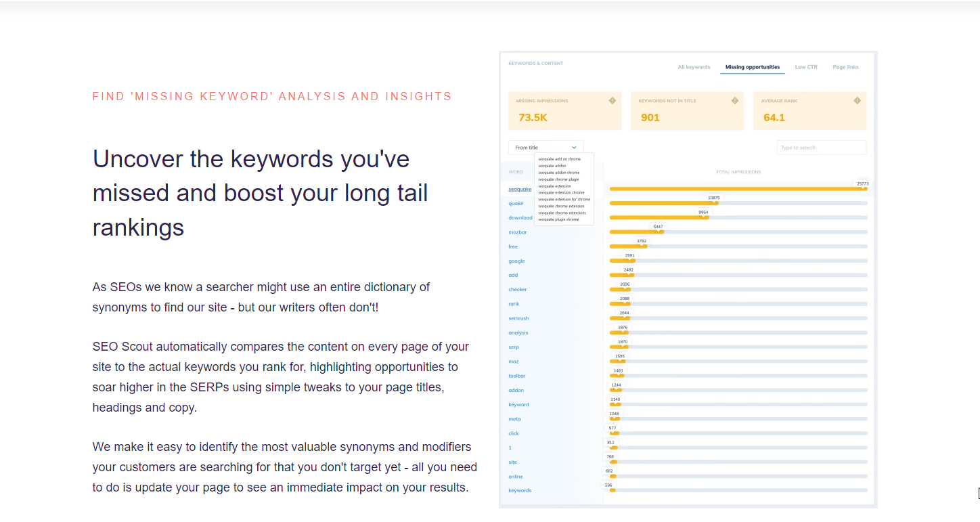
Task: Click the Average Rank 64.1 value
Action: pos(774,117)
